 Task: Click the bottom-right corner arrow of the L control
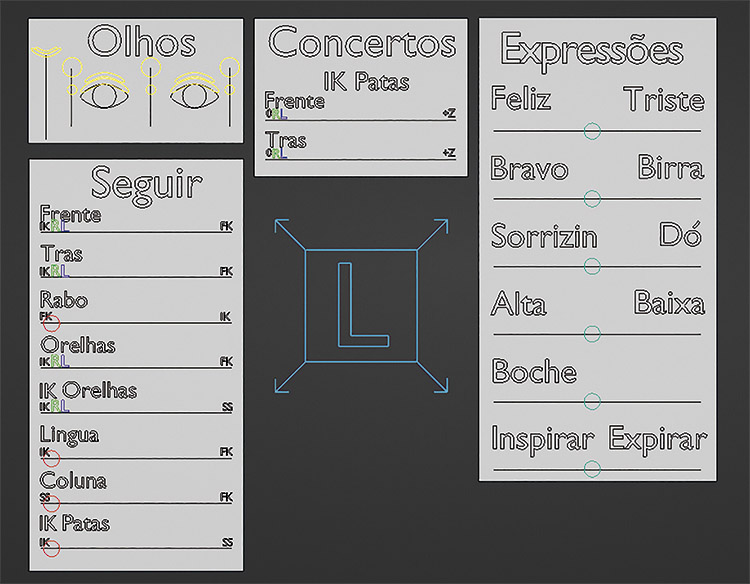point(441,385)
